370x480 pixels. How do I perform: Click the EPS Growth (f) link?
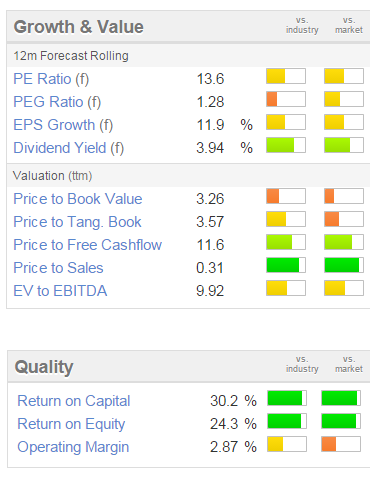coord(63,125)
